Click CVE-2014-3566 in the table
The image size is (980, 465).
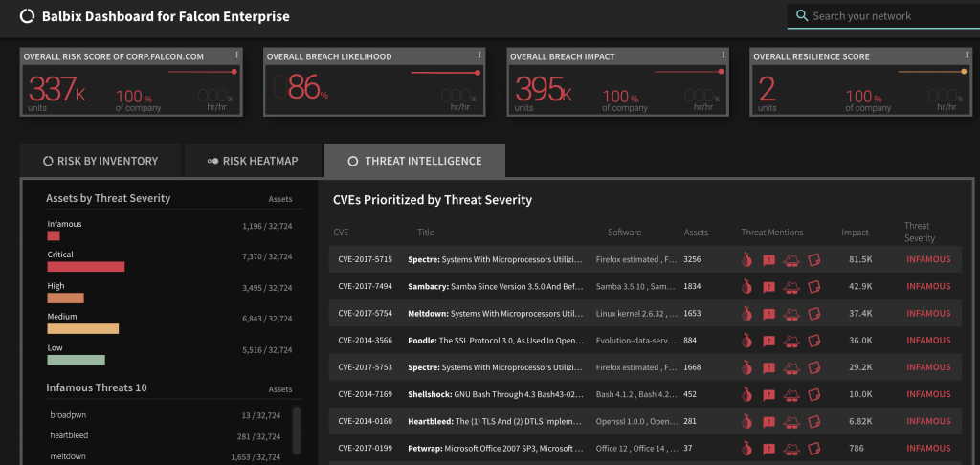click(365, 340)
